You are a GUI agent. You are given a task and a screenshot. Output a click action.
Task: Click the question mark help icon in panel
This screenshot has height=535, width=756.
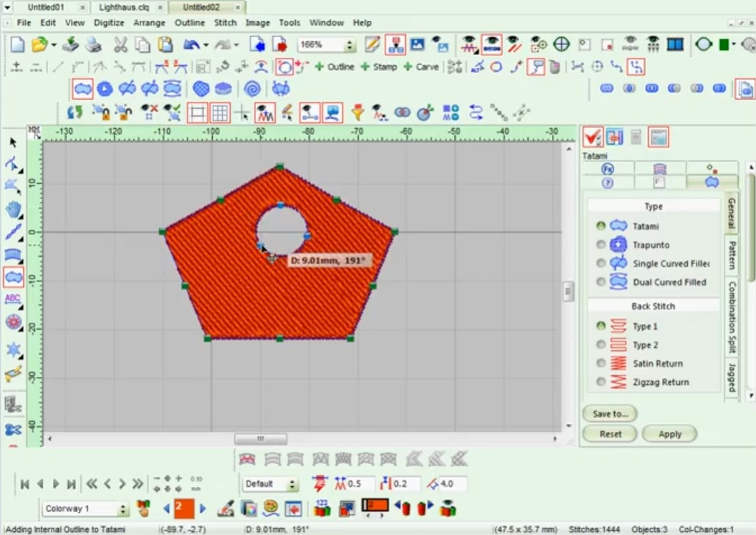click(x=608, y=183)
